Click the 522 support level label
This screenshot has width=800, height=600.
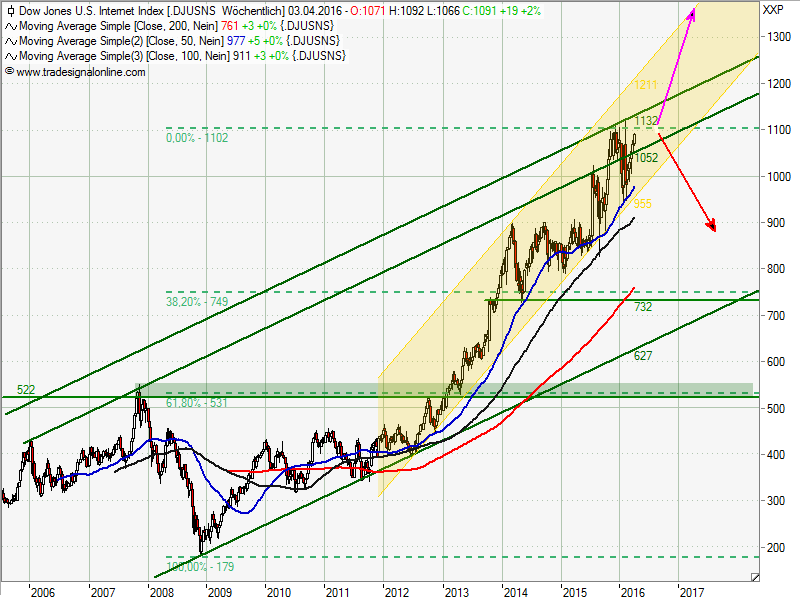26,390
